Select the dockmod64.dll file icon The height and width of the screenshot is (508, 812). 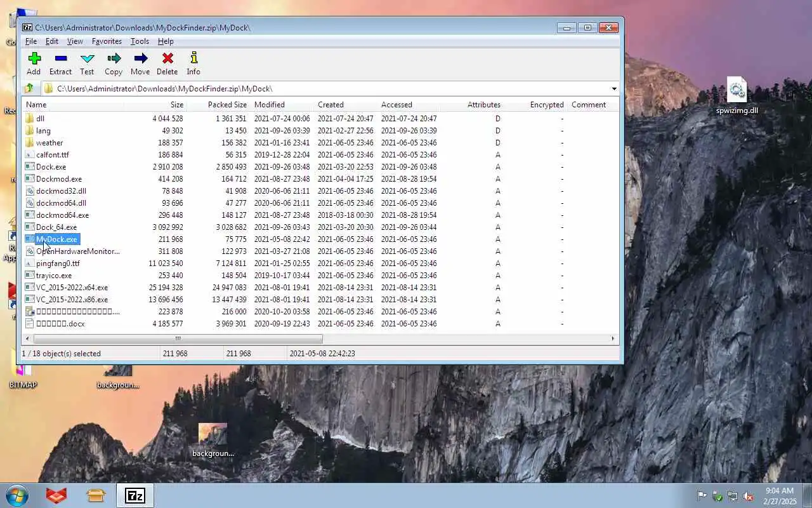tap(29, 203)
